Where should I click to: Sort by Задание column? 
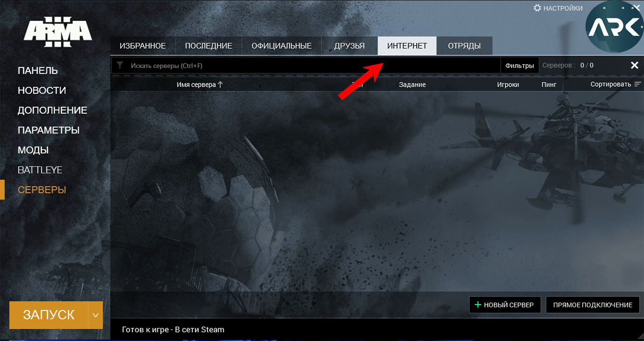pos(412,84)
